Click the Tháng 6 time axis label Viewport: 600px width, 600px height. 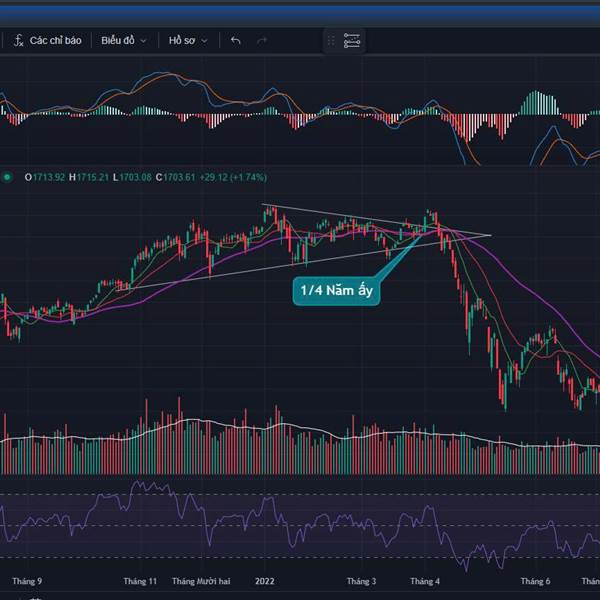pyautogui.click(x=535, y=581)
